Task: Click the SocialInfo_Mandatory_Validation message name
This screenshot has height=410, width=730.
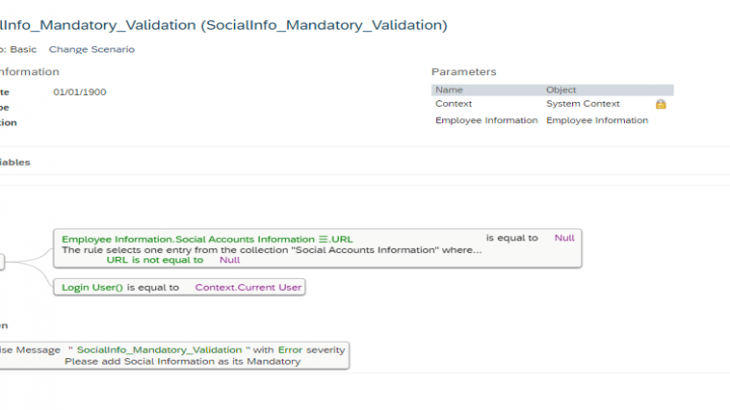Action: point(163,349)
